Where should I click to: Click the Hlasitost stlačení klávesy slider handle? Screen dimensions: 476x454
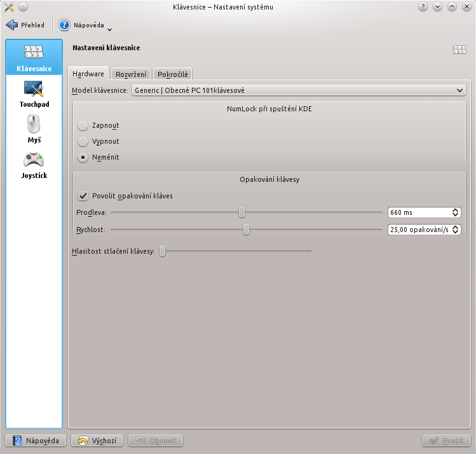pyautogui.click(x=163, y=251)
